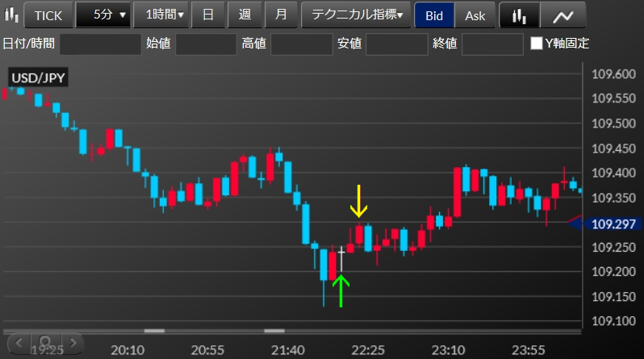Click the magnifier zoom icon below chart
Screen dimensions: 644x359
pos(45,342)
